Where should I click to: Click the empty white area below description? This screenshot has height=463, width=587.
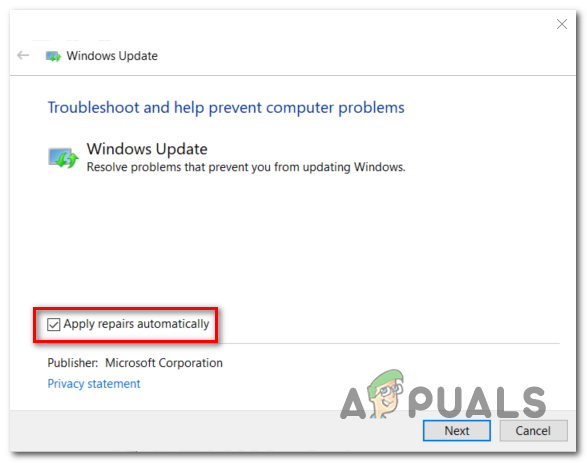click(x=292, y=240)
